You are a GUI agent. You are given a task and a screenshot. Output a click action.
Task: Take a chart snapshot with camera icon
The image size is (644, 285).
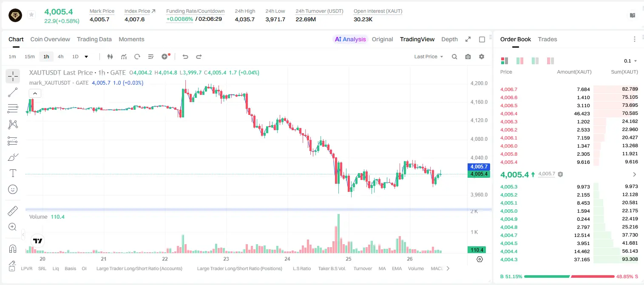coord(468,57)
